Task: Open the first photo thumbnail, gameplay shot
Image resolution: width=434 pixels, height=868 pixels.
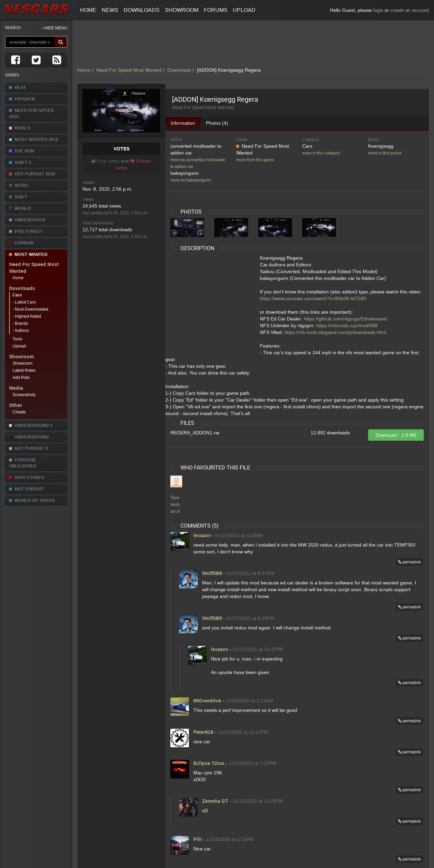Action: pos(187,227)
